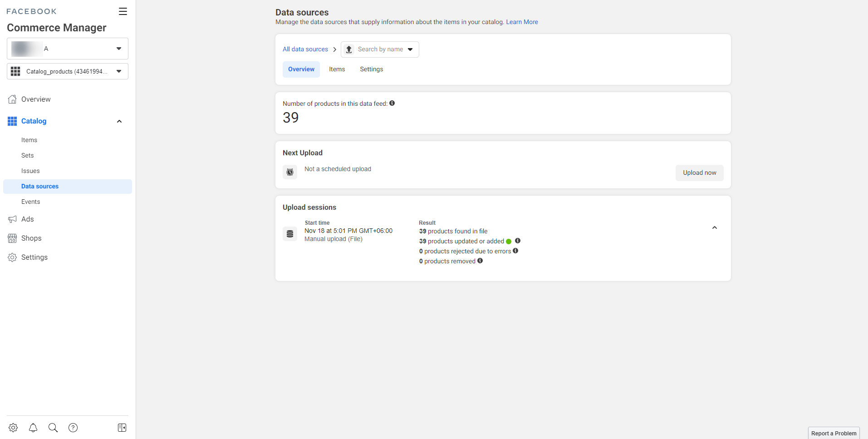868x439 pixels.
Task: Click the upload arrow icon in search box
Action: 349,49
